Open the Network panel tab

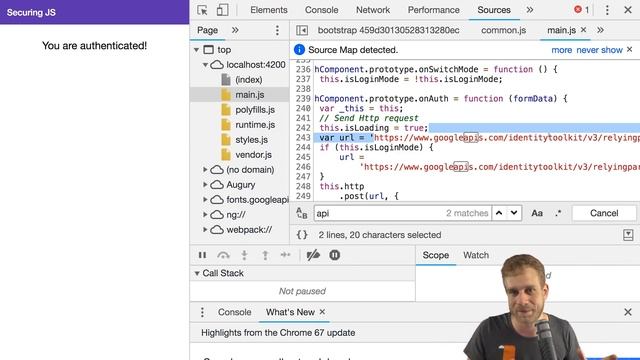373,10
